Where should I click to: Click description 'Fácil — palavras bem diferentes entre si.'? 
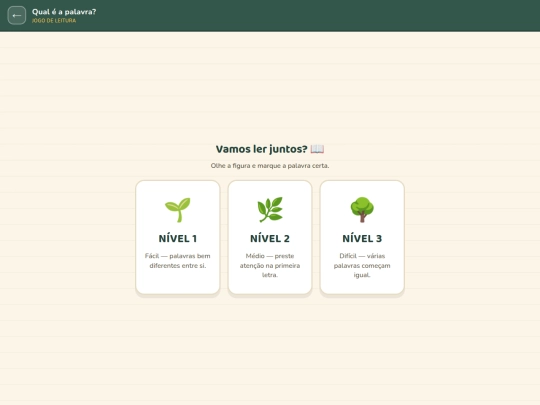pyautogui.click(x=178, y=261)
